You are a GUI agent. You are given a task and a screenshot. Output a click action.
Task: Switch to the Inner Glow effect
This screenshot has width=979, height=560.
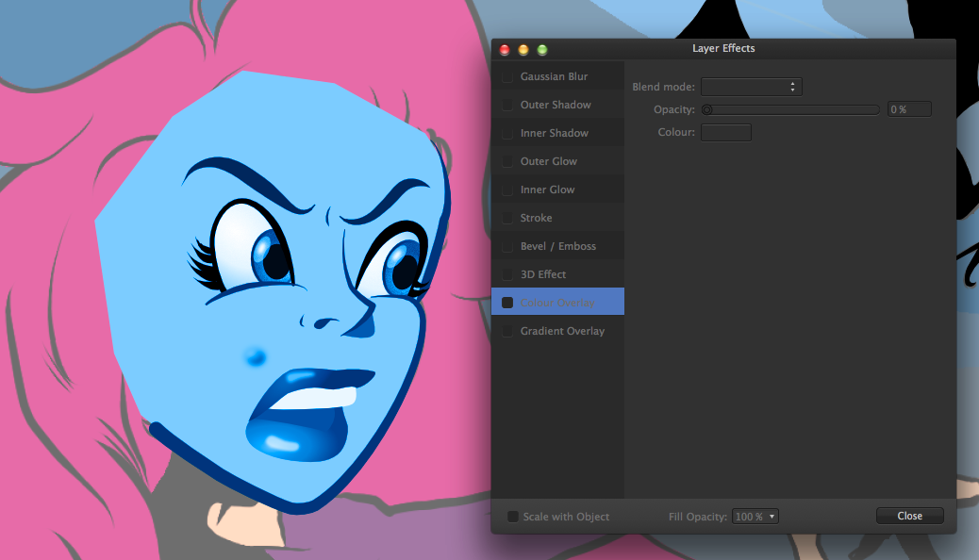coord(557,189)
